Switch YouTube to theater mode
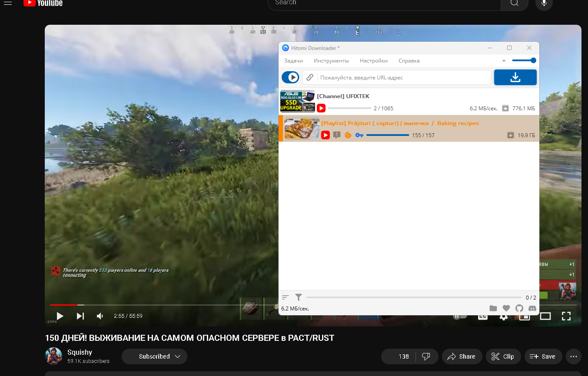 [x=545, y=316]
